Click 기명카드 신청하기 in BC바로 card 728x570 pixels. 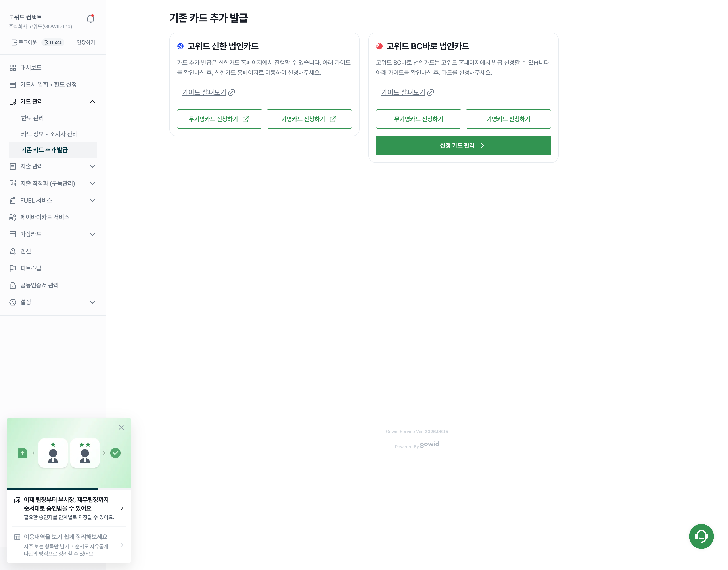click(x=508, y=119)
